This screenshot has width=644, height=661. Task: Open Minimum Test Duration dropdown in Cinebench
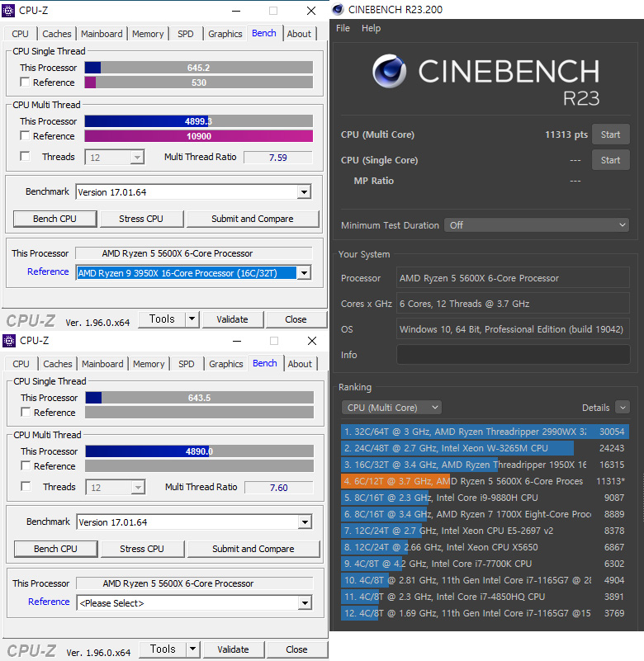coord(537,225)
